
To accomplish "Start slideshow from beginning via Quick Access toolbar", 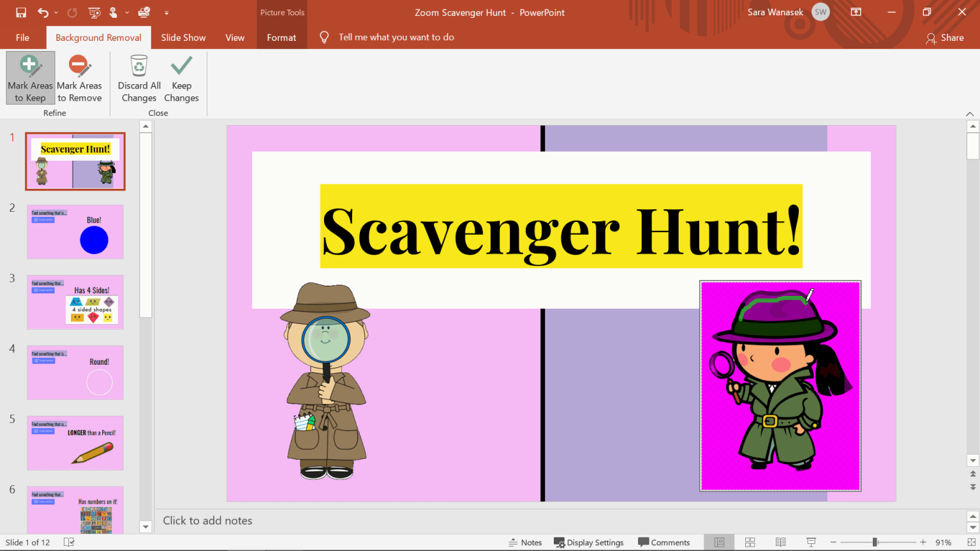I will click(x=94, y=12).
